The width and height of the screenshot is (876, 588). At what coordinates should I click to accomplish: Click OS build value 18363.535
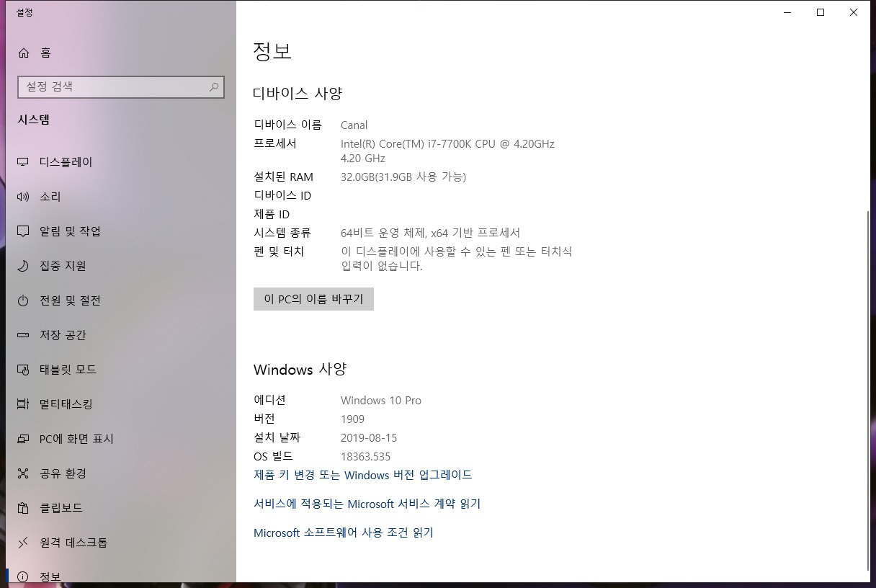click(366, 457)
